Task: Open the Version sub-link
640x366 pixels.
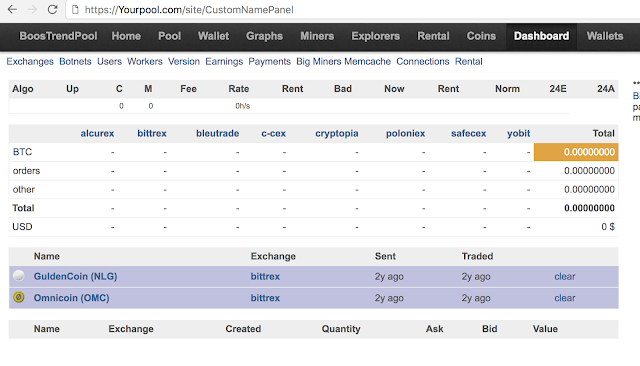Action: pos(184,62)
